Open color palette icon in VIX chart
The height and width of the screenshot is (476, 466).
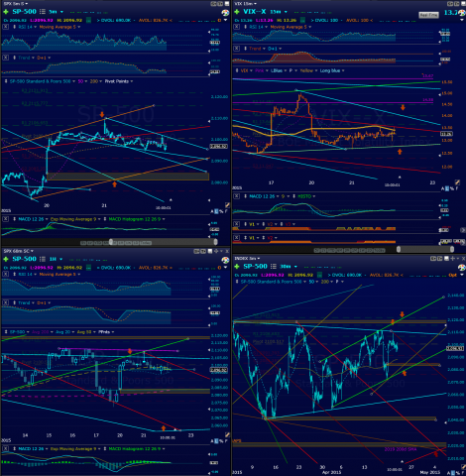(462, 13)
